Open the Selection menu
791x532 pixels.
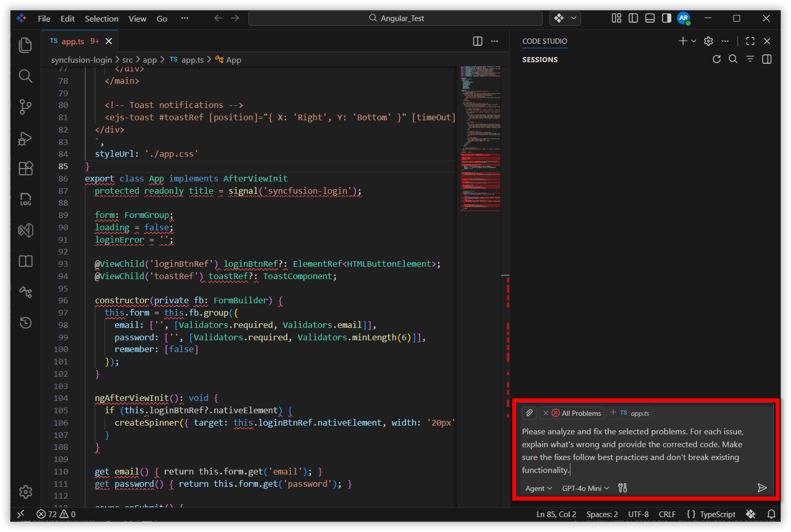pos(101,19)
